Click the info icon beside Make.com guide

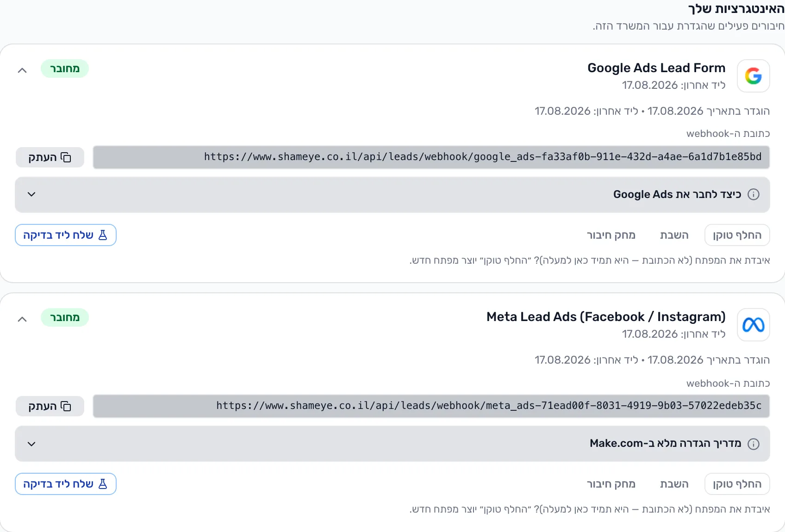(754, 444)
